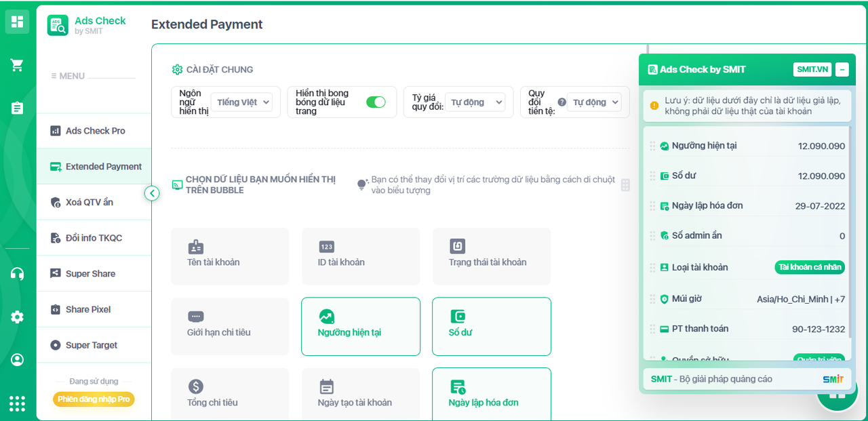Click the SMIT.VN button in bubble header
The width and height of the screenshot is (868, 421).
[812, 69]
